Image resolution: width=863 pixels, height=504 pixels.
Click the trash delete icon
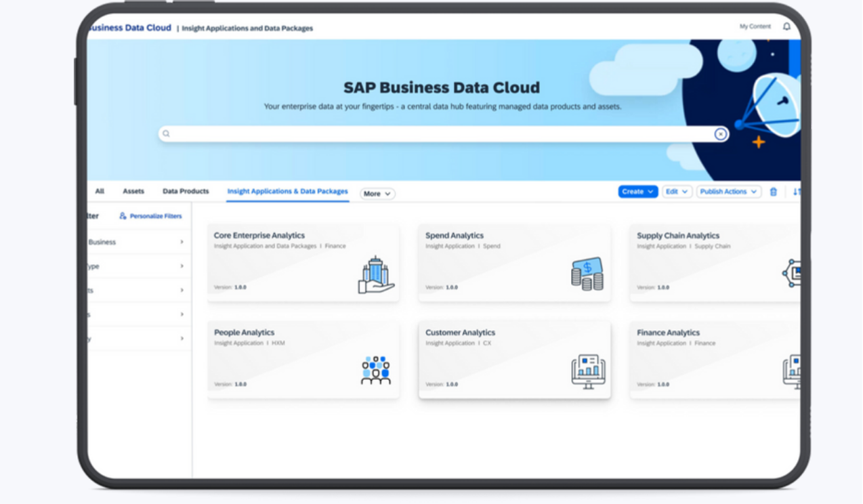(774, 192)
